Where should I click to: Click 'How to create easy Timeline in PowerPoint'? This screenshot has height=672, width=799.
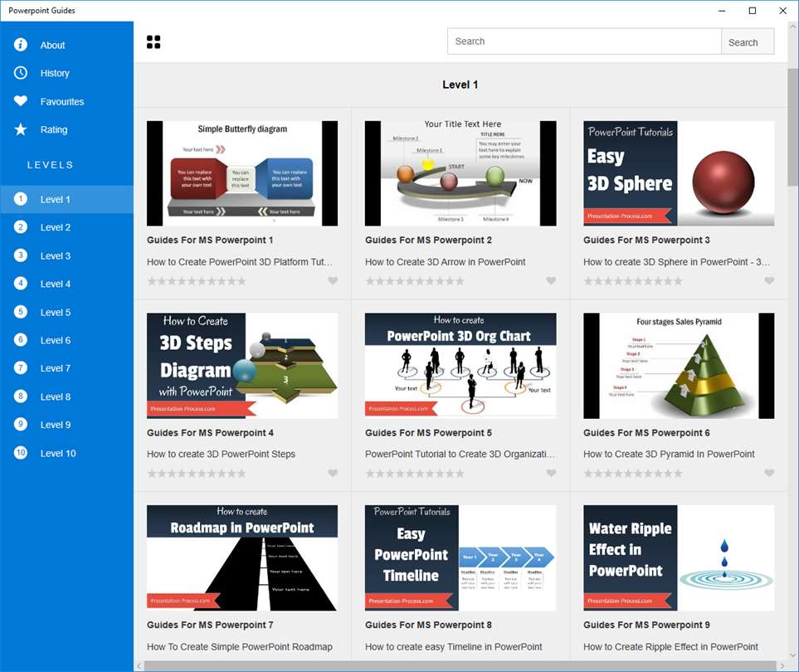pos(454,646)
